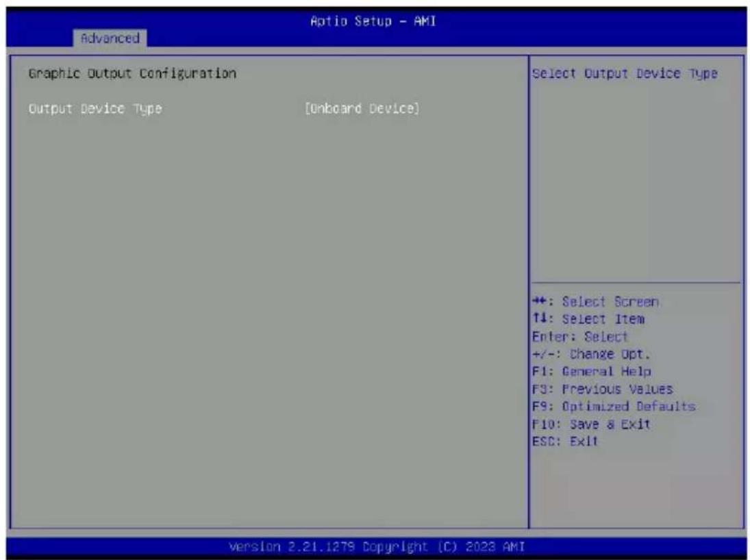The image size is (750, 560).
Task: Click the Enter: Select key hint
Action: coord(579,337)
